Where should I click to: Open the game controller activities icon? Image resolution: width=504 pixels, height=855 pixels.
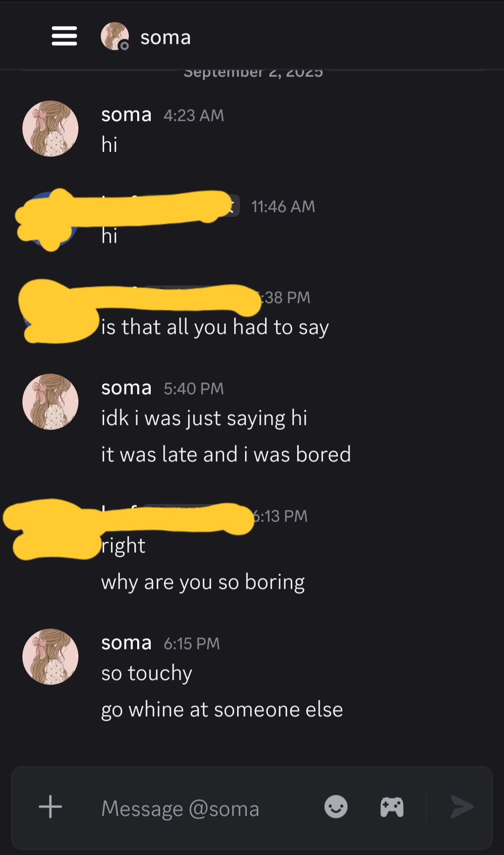pyautogui.click(x=392, y=807)
